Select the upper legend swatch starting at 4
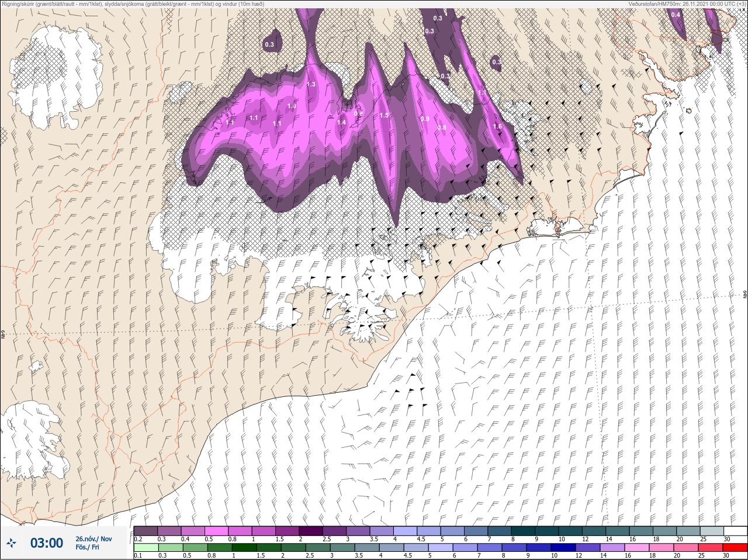Viewport: 748px width, 560px height. pyautogui.click(x=405, y=531)
